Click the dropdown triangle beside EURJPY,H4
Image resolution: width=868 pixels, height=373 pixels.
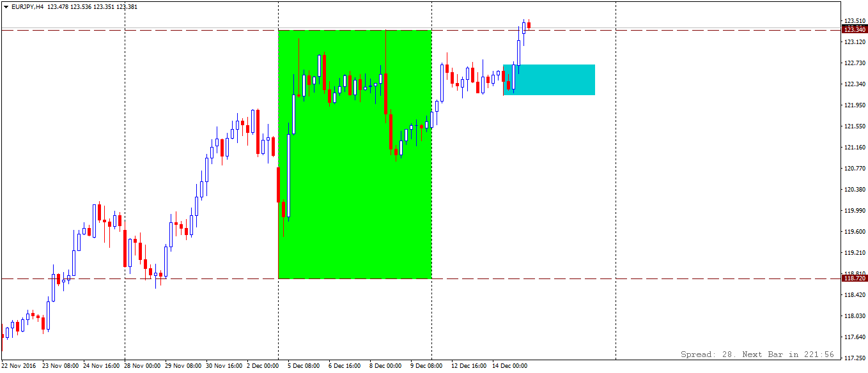6,7
